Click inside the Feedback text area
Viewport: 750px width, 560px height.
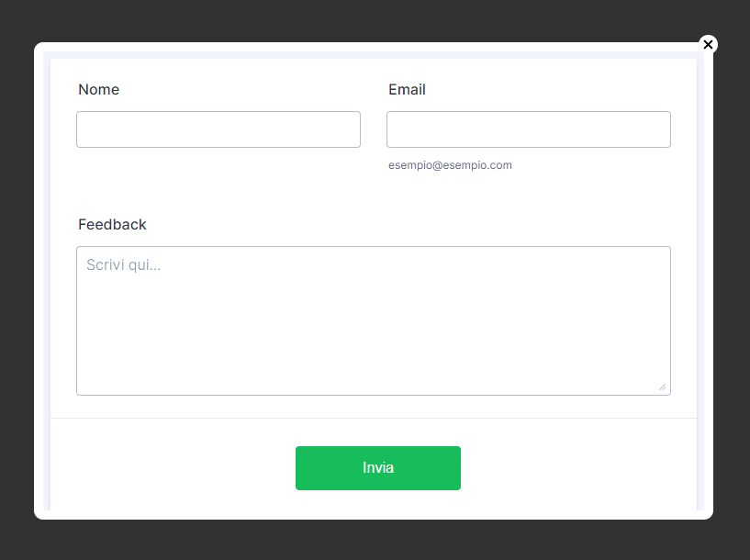374,321
